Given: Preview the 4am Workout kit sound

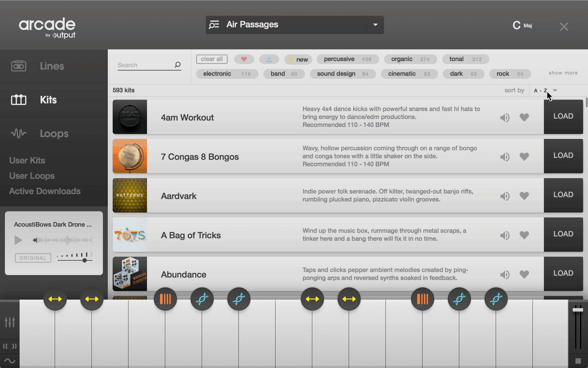Looking at the screenshot, I should [505, 117].
